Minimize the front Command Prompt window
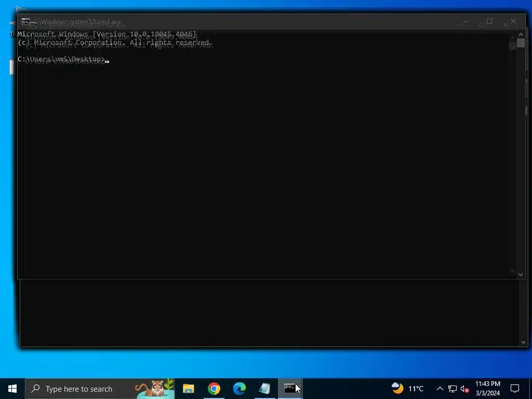The height and width of the screenshot is (399, 532). click(466, 21)
